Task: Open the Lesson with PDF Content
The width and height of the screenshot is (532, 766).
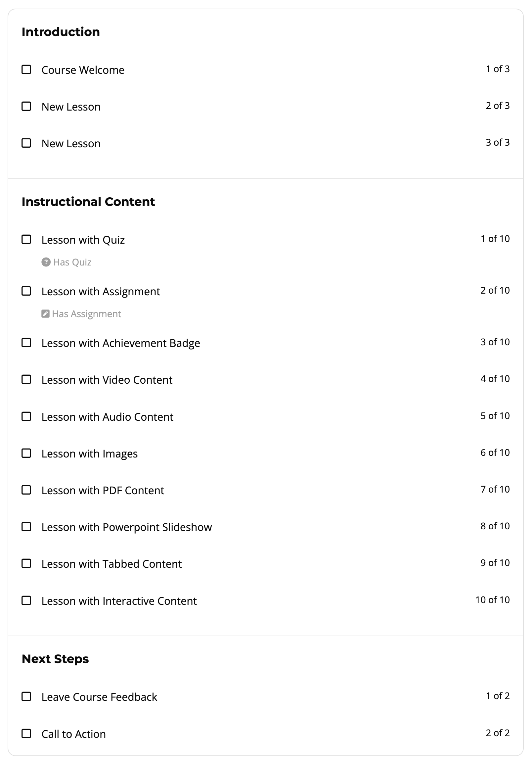Action: pyautogui.click(x=103, y=490)
